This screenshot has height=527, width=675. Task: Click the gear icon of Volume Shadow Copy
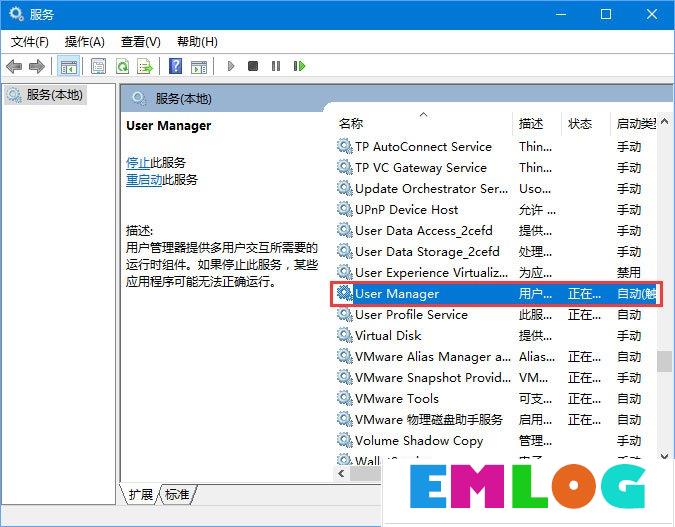point(345,440)
